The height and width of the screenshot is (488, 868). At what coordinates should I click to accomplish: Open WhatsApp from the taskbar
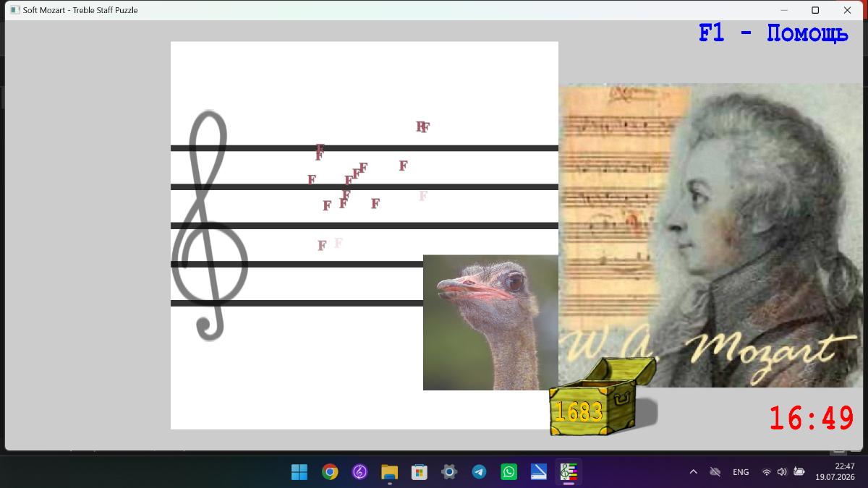pyautogui.click(x=509, y=472)
